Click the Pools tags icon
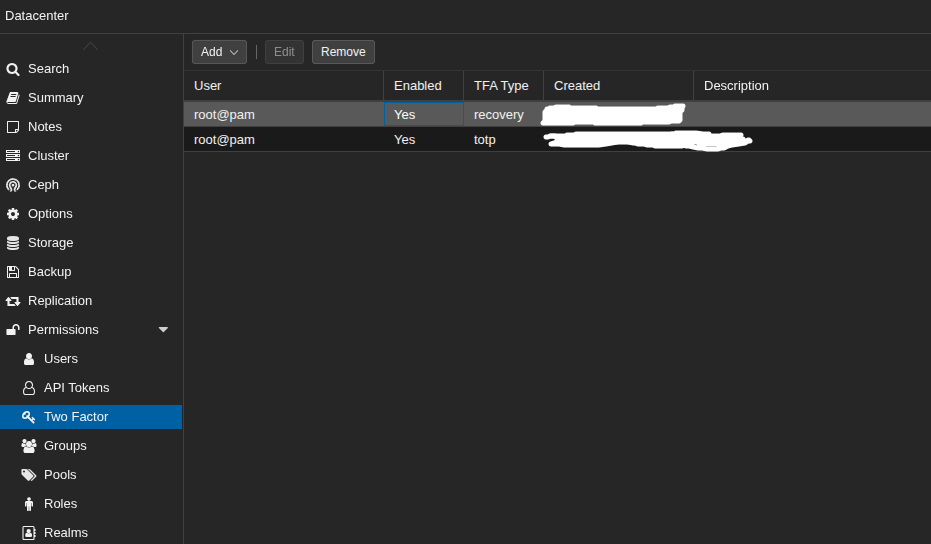 (x=28, y=475)
